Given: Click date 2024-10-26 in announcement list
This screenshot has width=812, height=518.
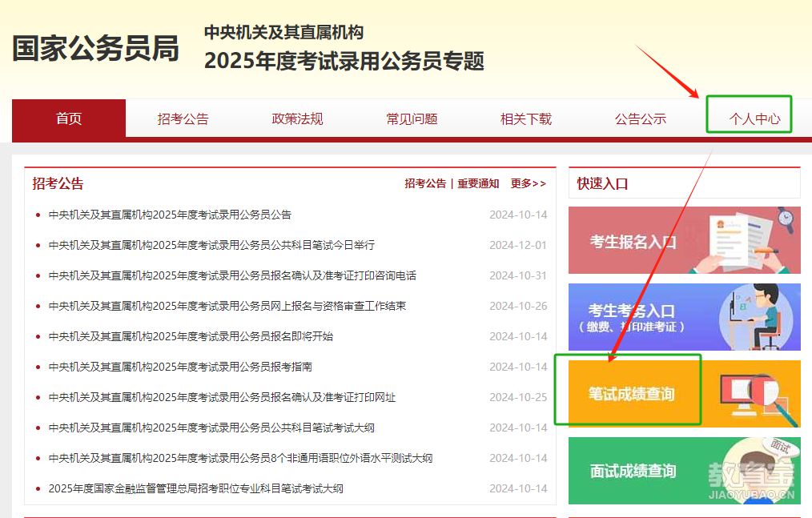Looking at the screenshot, I should 518,306.
